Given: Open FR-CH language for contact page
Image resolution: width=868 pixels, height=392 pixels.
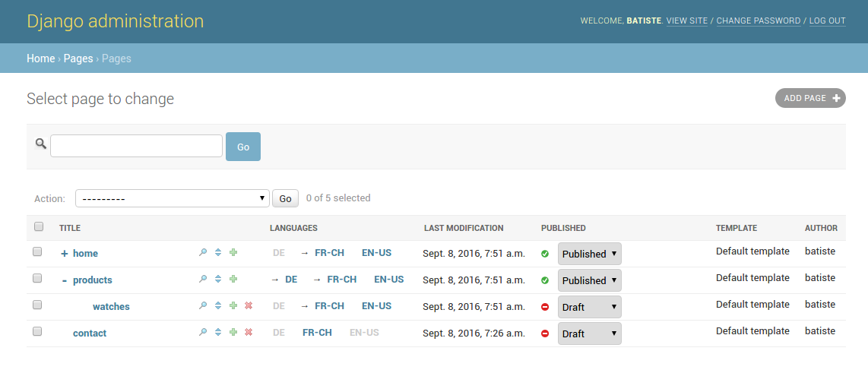Looking at the screenshot, I should coord(317,333).
